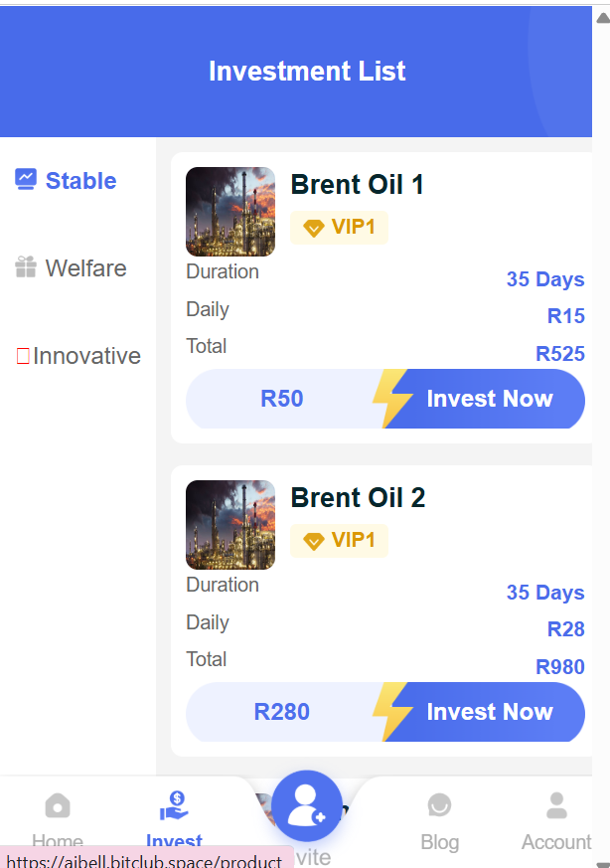Open the Blog chat bubble icon
610x868 pixels.
[439, 805]
